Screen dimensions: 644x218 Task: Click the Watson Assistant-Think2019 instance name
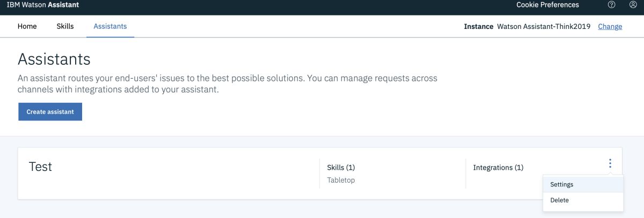point(544,26)
